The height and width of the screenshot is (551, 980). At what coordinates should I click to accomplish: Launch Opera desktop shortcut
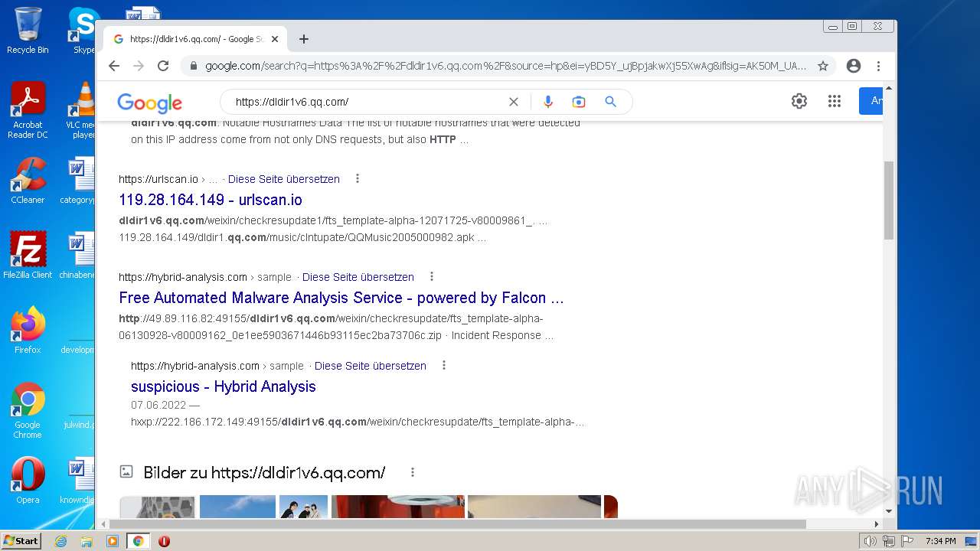(28, 481)
